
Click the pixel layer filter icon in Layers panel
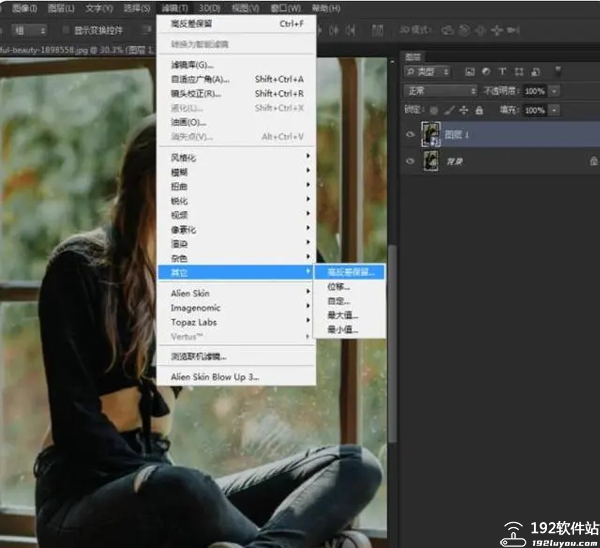[x=469, y=72]
